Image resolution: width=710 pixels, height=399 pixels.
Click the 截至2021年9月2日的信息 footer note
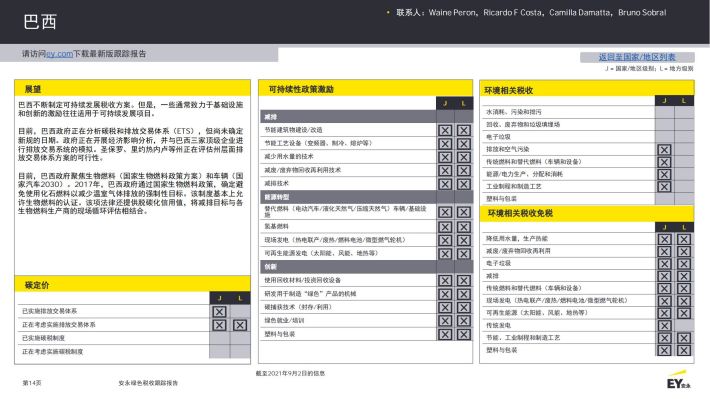(290, 374)
